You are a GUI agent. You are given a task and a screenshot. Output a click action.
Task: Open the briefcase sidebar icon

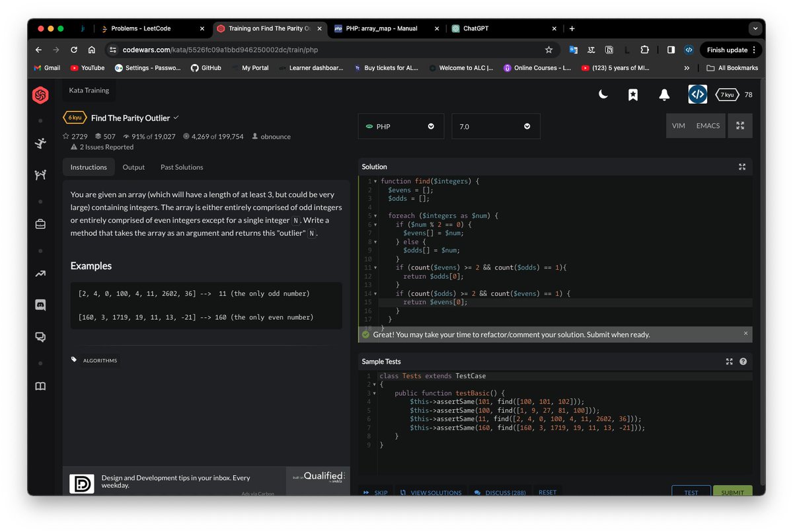(x=40, y=224)
